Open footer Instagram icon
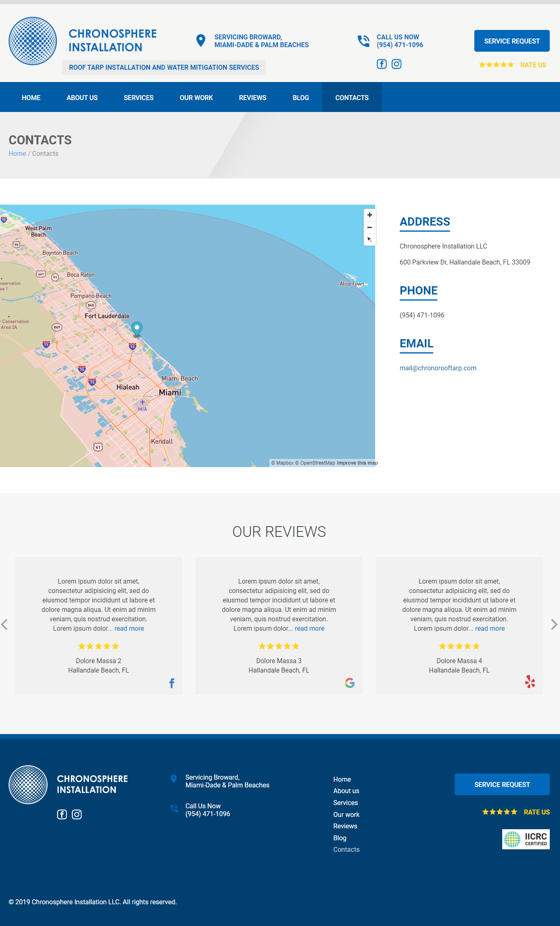This screenshot has width=560, height=926. pos(77,814)
